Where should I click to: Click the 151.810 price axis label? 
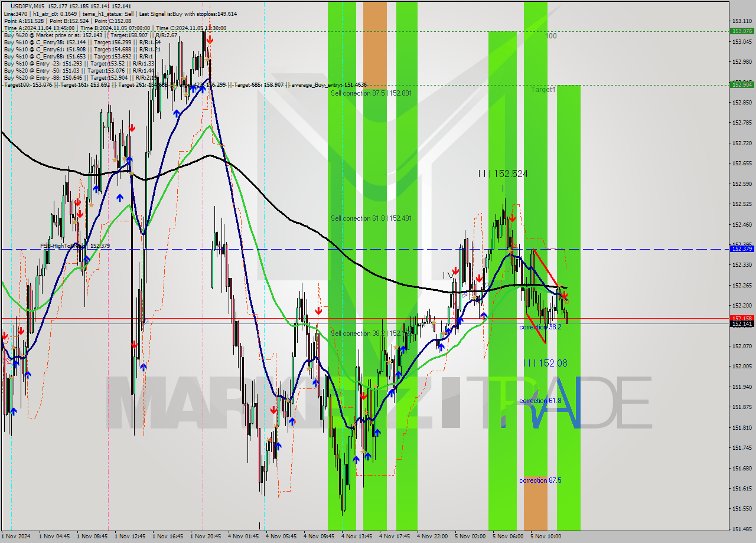742,427
